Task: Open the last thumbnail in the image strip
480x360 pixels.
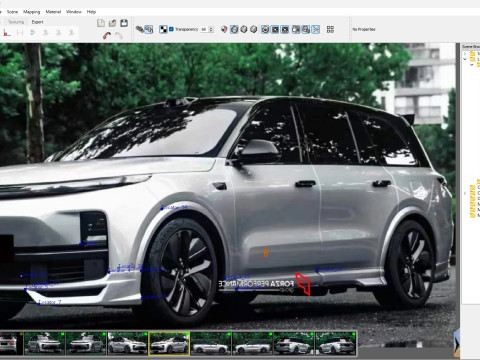Action: pyautogui.click(x=336, y=343)
